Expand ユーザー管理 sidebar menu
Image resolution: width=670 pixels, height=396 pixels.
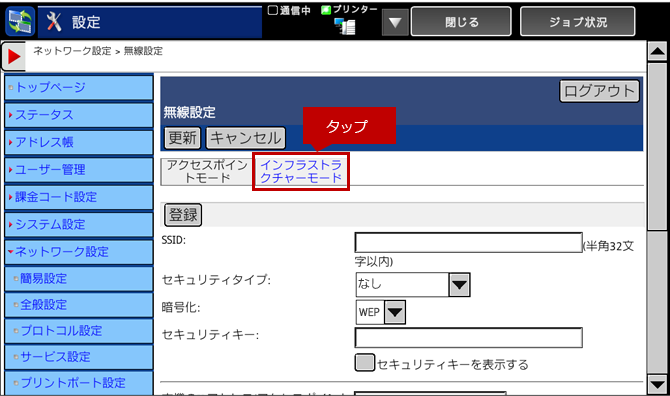(x=79, y=170)
